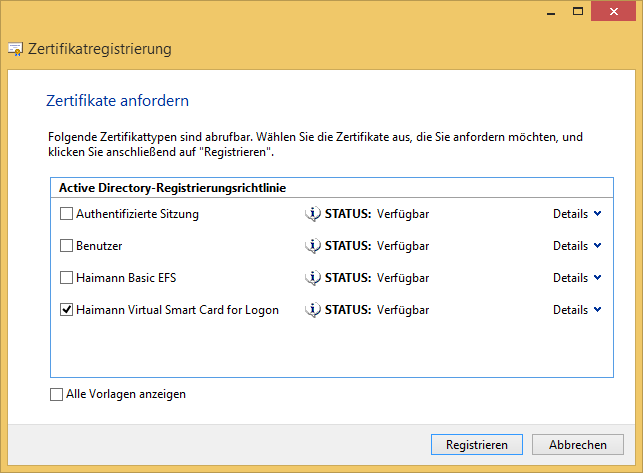The width and height of the screenshot is (643, 473).
Task: Show Details for Haimann Basic EFS
Action: point(577,278)
